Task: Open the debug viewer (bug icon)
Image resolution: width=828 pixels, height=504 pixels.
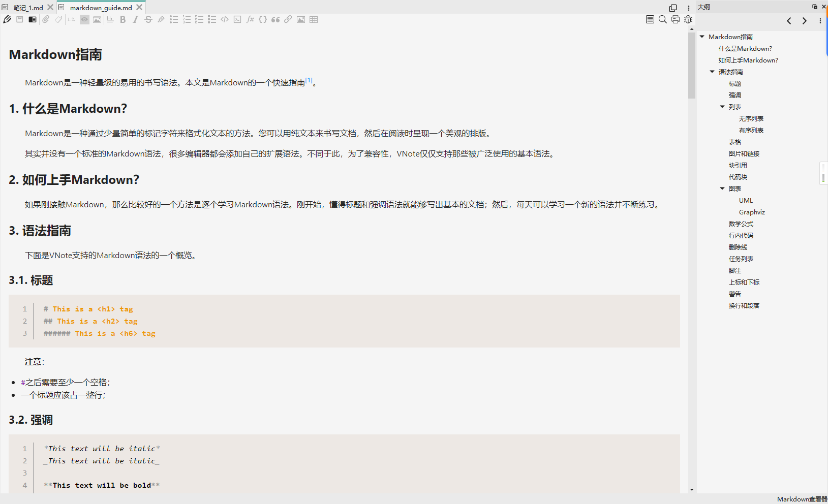Action: (x=689, y=19)
